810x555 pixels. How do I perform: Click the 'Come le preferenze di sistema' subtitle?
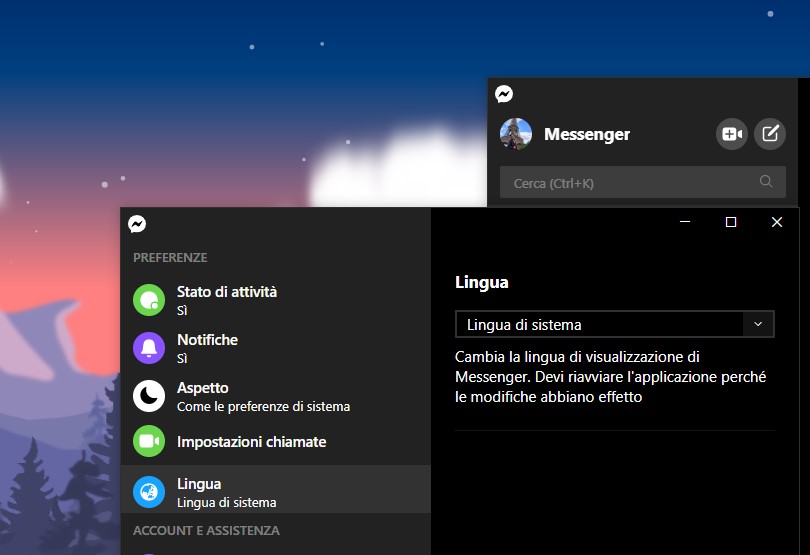tap(263, 407)
